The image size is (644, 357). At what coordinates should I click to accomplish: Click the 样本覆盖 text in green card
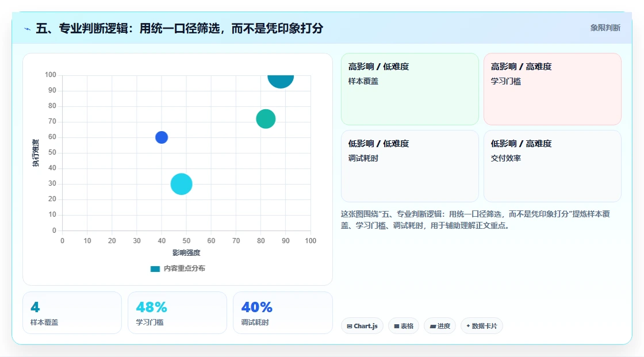363,81
